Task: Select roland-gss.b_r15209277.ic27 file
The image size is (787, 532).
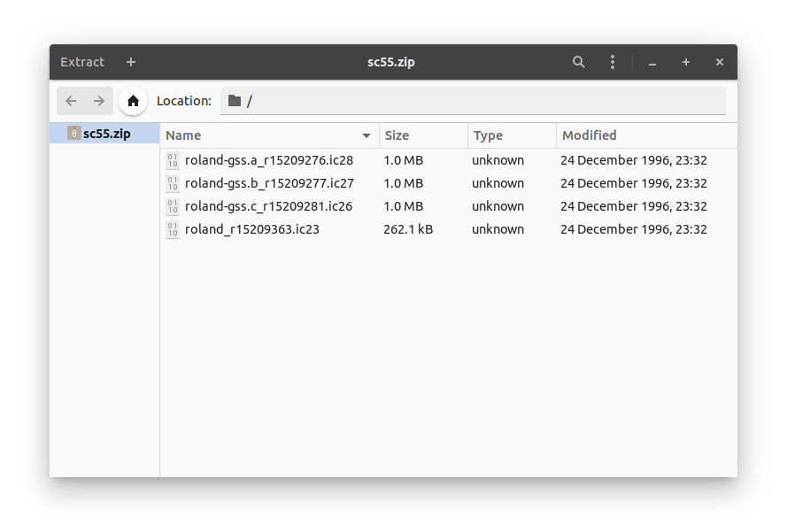Action: 269,183
